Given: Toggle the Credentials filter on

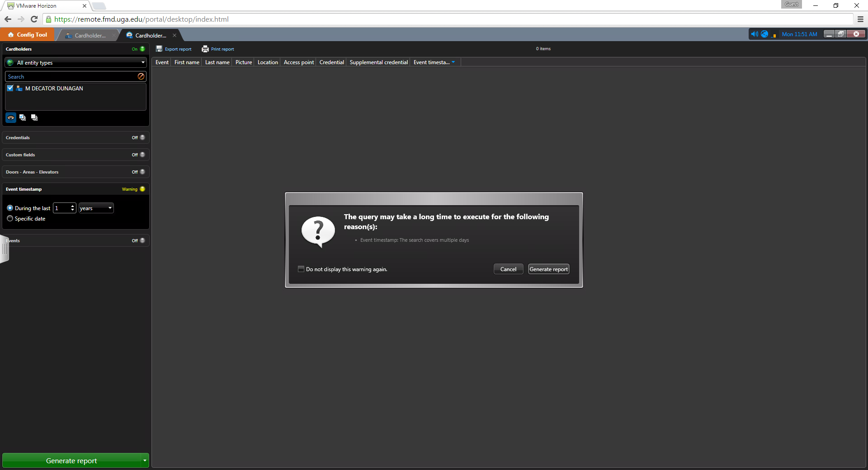Looking at the screenshot, I should tap(142, 137).
